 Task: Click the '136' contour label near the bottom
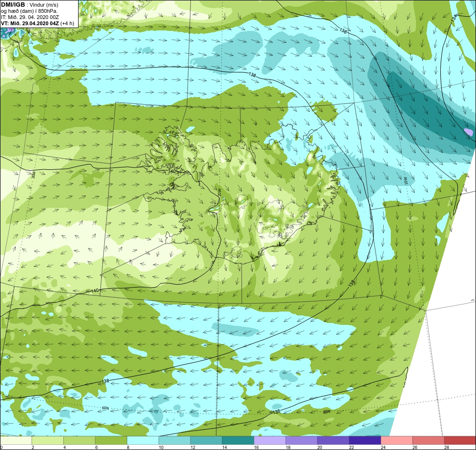click(x=276, y=411)
